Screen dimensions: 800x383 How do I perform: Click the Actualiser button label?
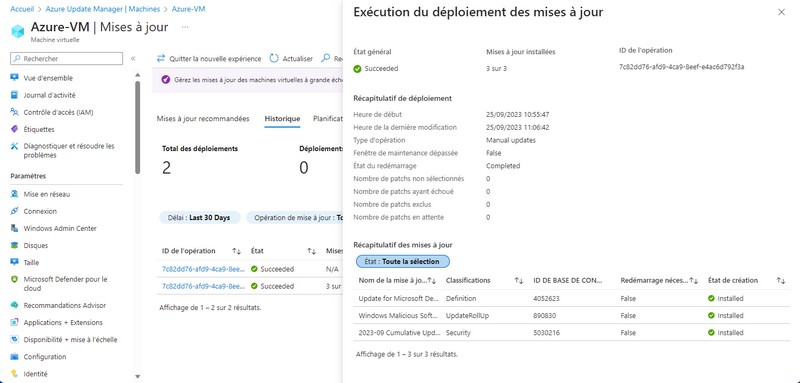(x=297, y=59)
